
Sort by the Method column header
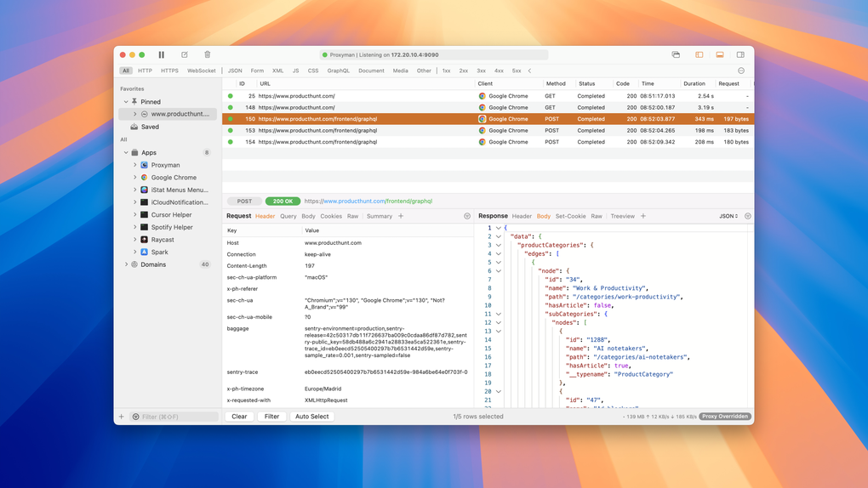pyautogui.click(x=556, y=83)
